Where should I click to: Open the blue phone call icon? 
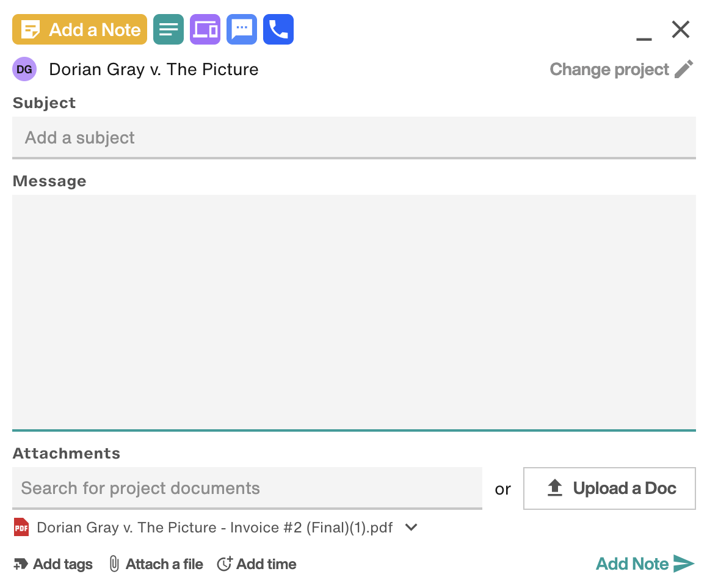[278, 29]
